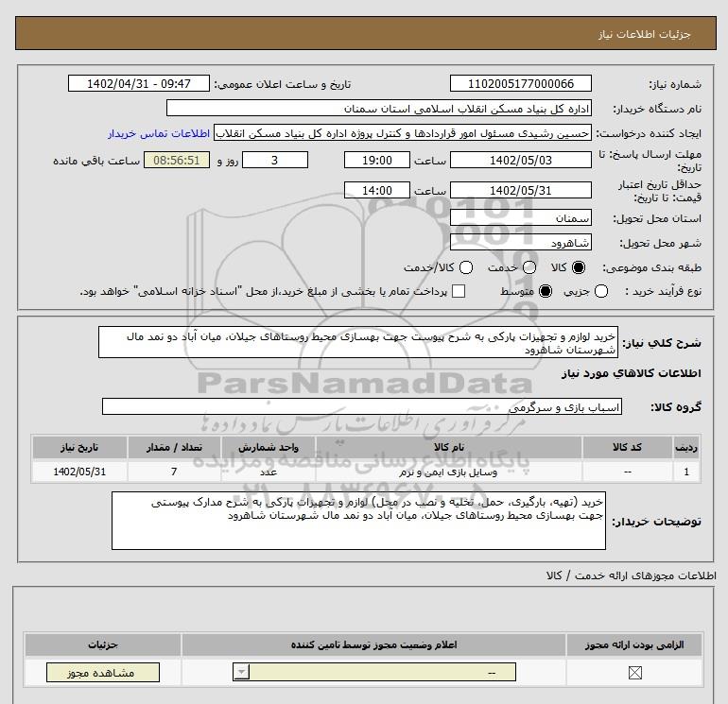This screenshot has height=704, width=728.
Task: Click the countdown timer 08:56:51
Action: [x=177, y=160]
